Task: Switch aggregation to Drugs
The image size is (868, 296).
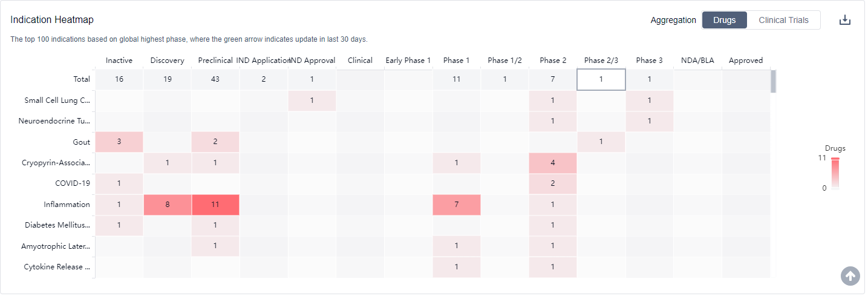Action: click(724, 20)
